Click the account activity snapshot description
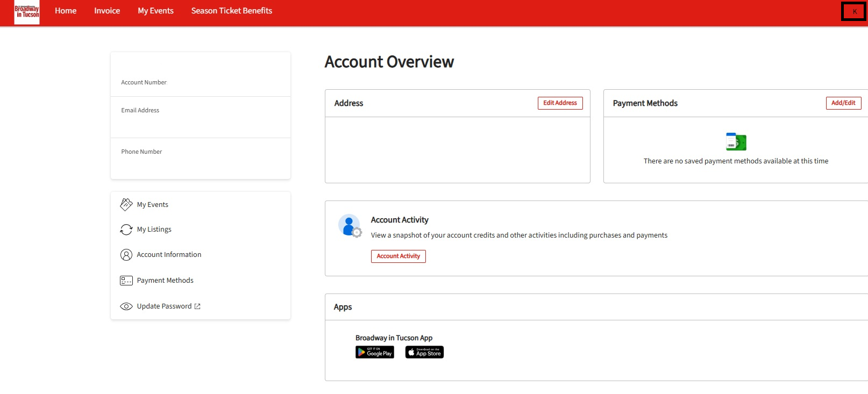Screen dimensions: 868x394 [519, 235]
